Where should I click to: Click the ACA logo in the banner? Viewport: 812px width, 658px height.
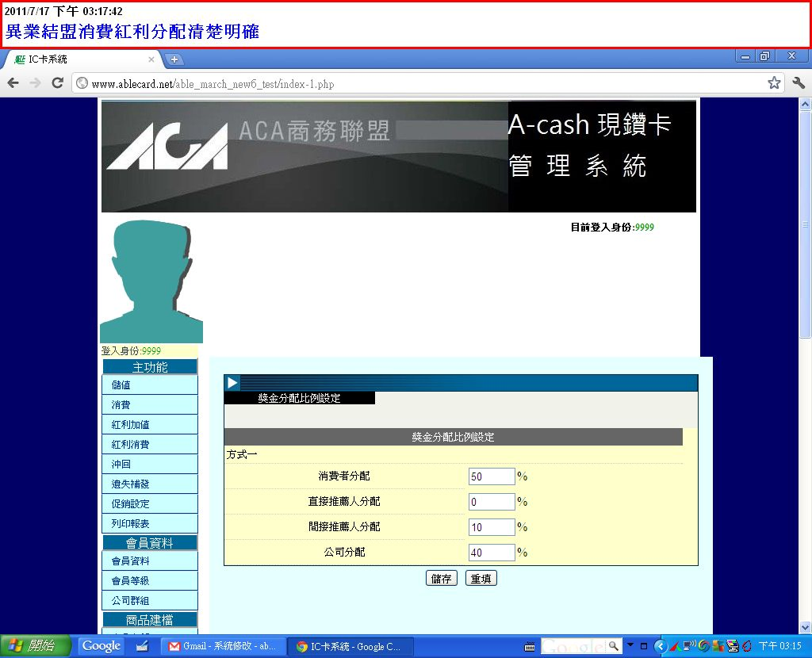[167, 147]
